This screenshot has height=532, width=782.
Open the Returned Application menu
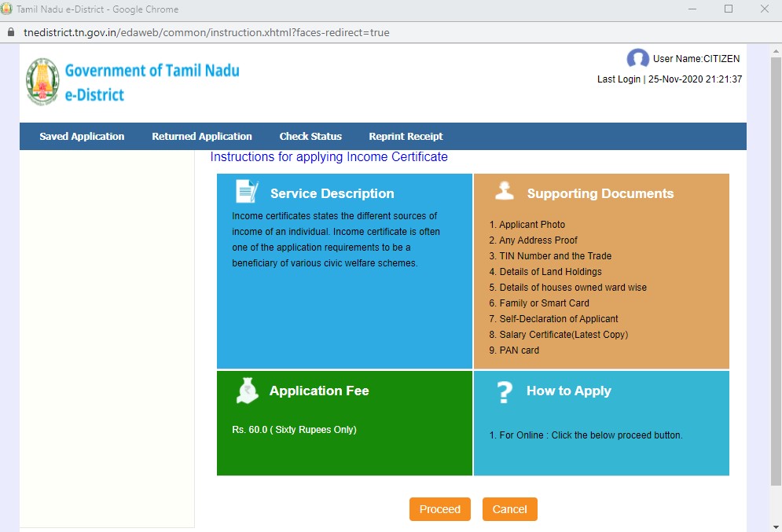201,136
